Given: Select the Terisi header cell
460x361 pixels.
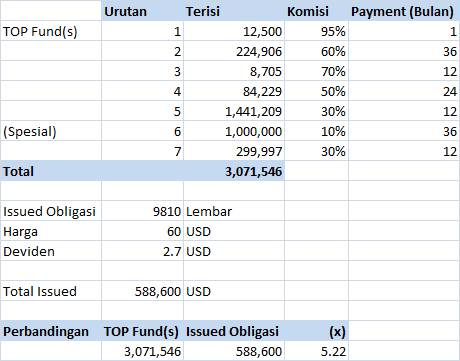Looking at the screenshot, I should coord(234,11).
